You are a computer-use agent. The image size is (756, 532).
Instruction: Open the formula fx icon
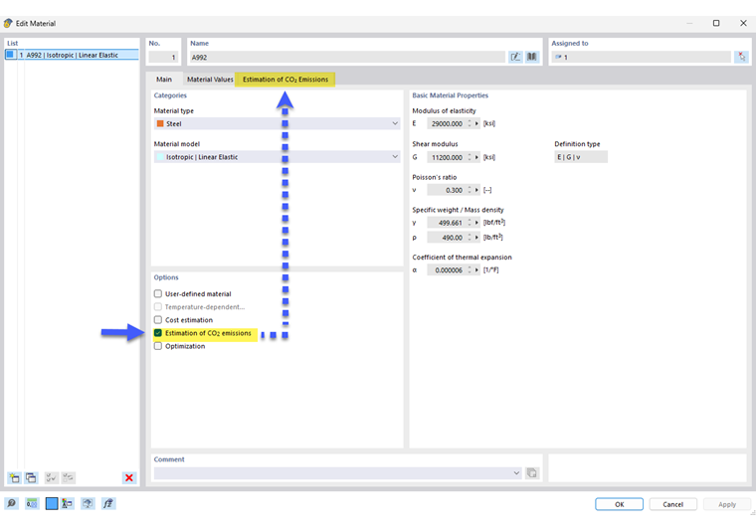pos(108,503)
